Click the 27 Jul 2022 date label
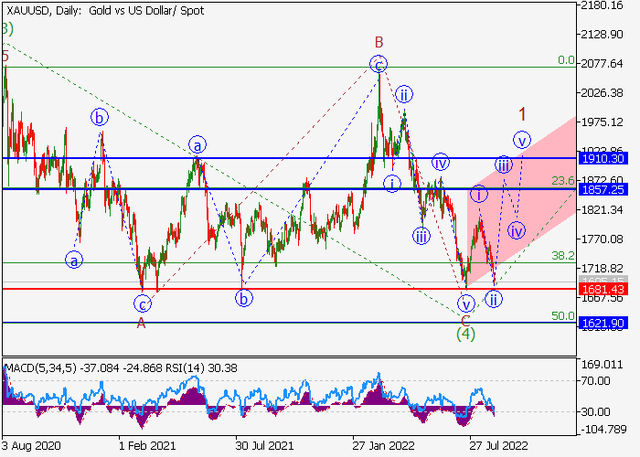The width and height of the screenshot is (640, 457). pyautogui.click(x=498, y=446)
